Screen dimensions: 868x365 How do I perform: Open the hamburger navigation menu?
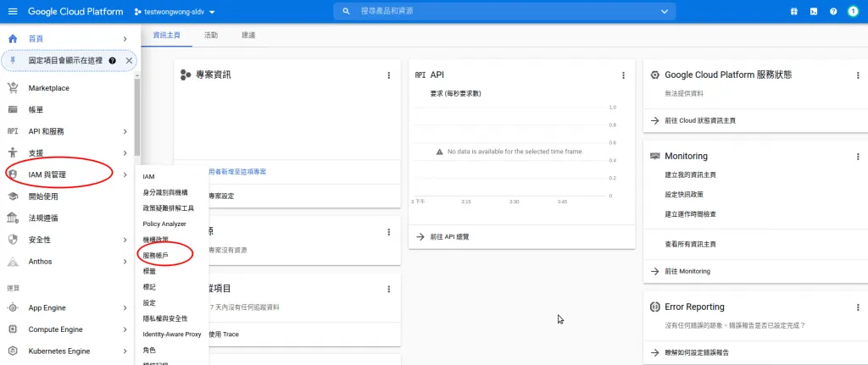click(13, 11)
